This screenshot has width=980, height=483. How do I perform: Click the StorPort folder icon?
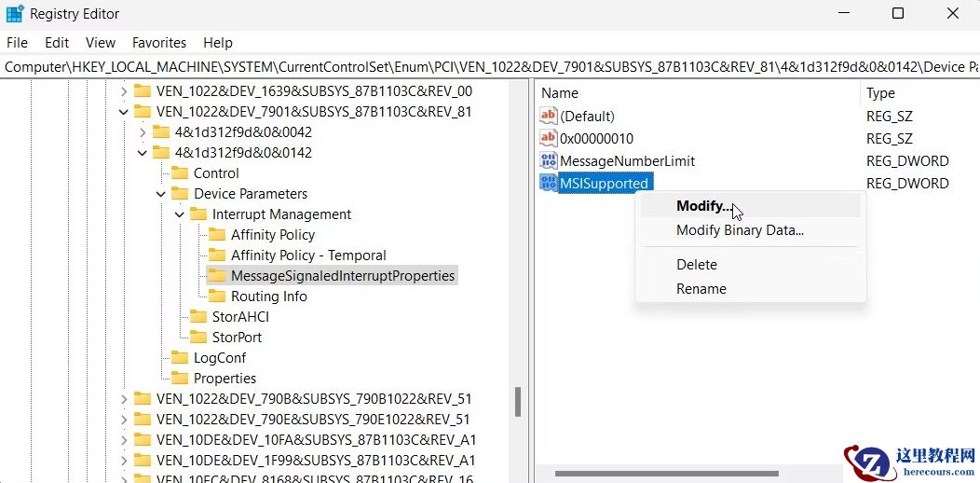[x=198, y=338]
